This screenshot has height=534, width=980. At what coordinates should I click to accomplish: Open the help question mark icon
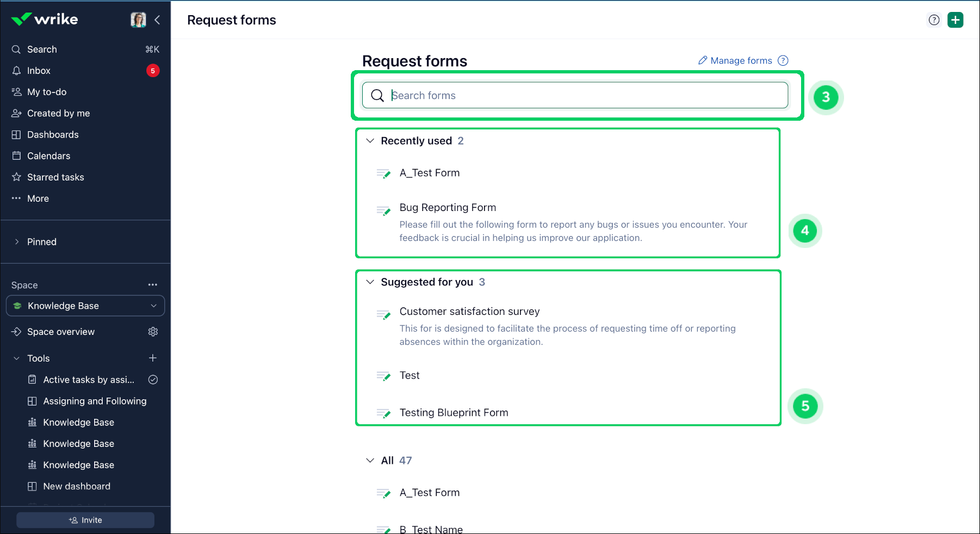(x=934, y=20)
